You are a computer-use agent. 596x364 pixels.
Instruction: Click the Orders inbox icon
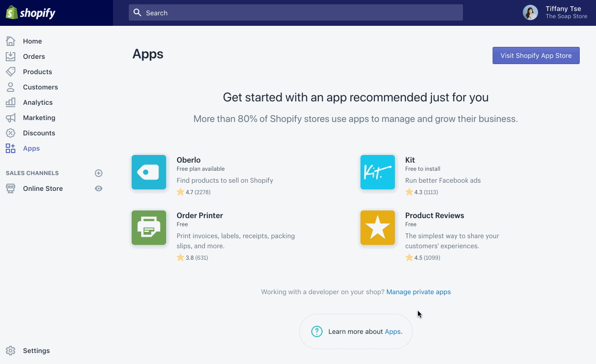(x=11, y=56)
